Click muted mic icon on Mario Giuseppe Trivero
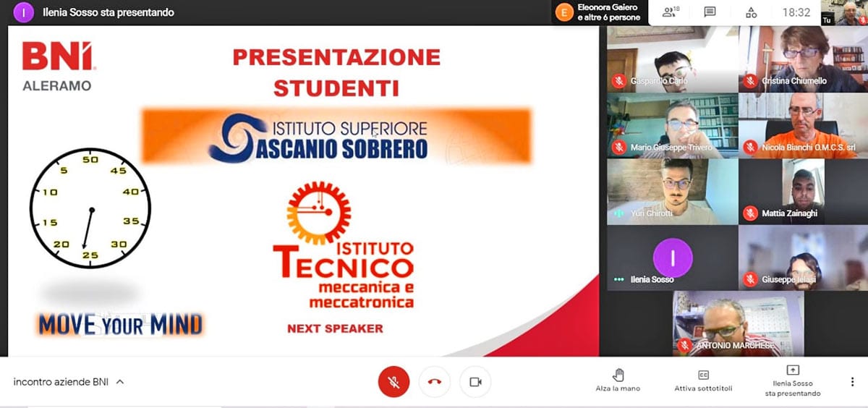 tap(618, 147)
